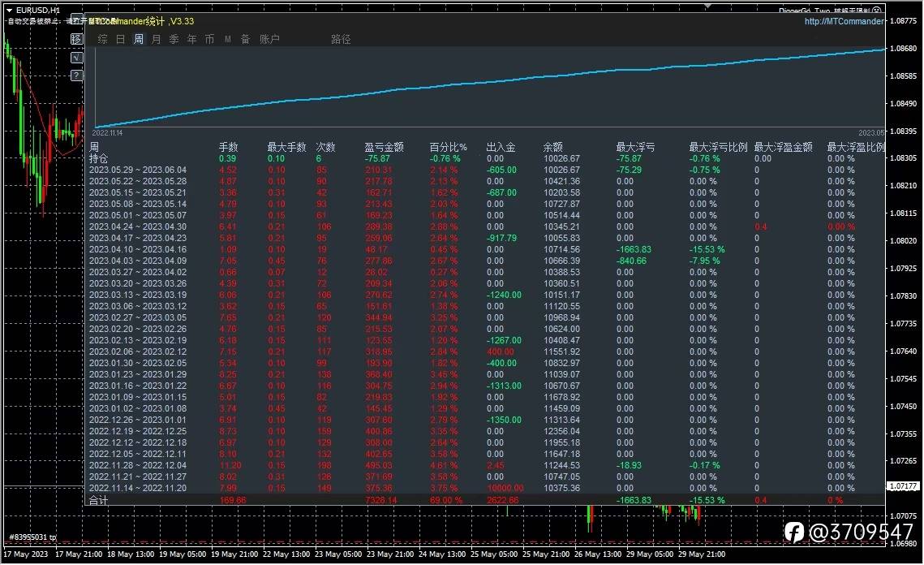Select the 综 summary tab
Screen dimensions: 924x565
102,39
